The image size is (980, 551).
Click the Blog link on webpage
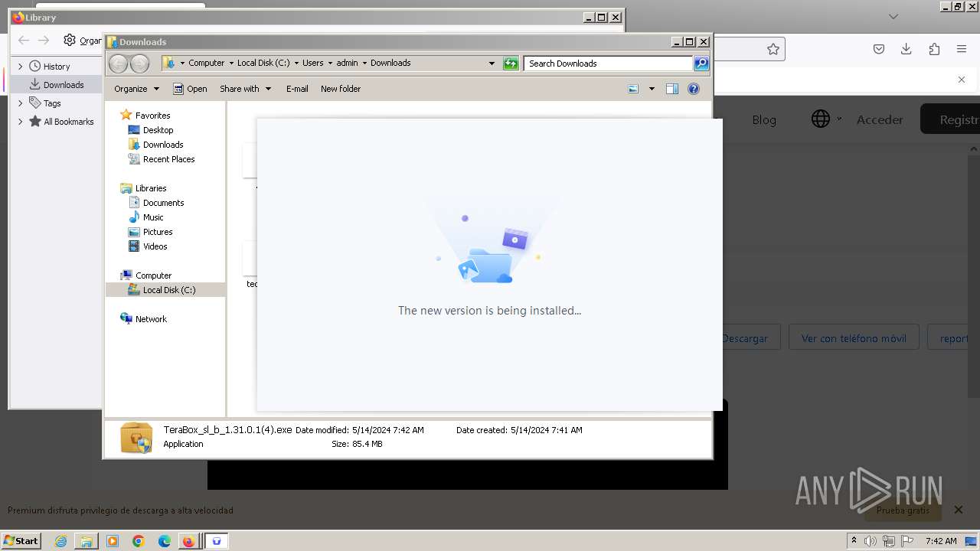[764, 120]
